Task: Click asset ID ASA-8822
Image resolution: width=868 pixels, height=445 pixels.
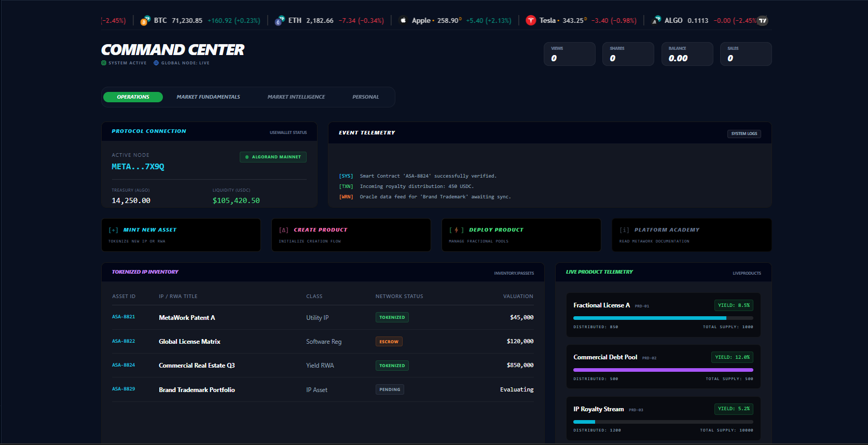Action: [x=123, y=341]
